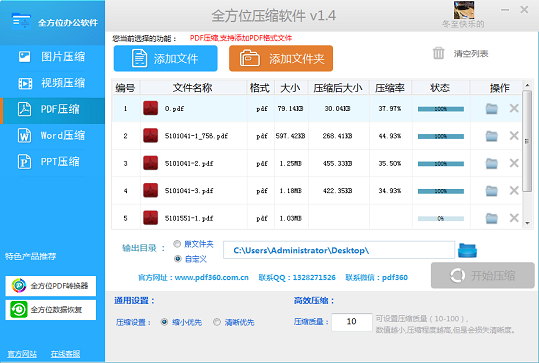Viewport: 539px width, 363px height.
Task: Remove 5101041-1_756.pdf from the list
Action: [514, 136]
